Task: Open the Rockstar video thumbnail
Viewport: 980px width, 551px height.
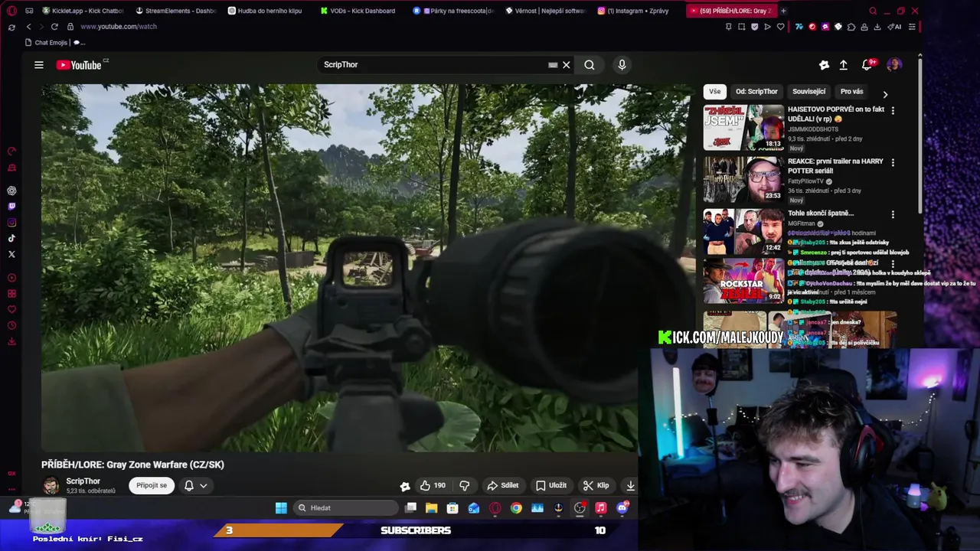Action: pos(743,281)
